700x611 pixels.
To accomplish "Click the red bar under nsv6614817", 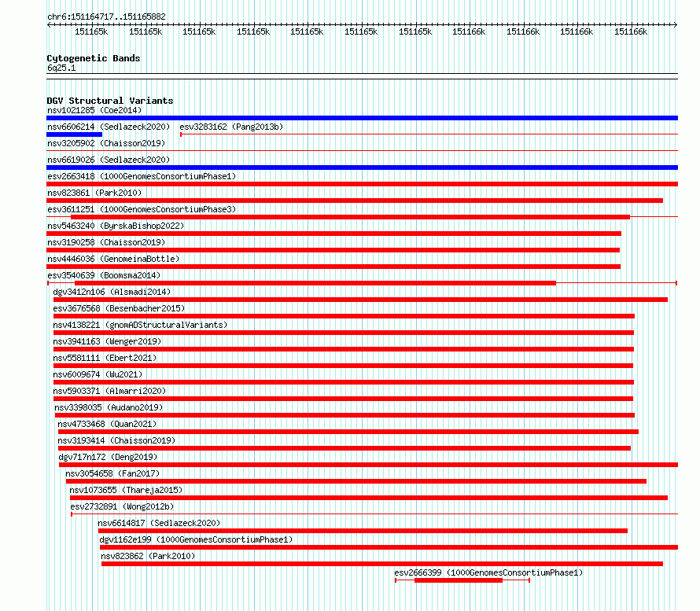I will pos(363,531).
